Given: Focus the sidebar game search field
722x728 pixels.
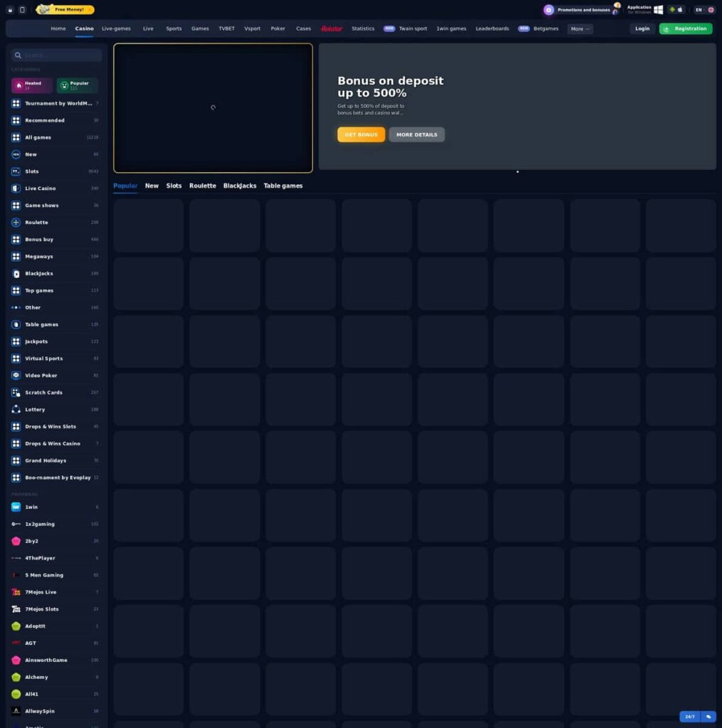Looking at the screenshot, I should point(57,55).
